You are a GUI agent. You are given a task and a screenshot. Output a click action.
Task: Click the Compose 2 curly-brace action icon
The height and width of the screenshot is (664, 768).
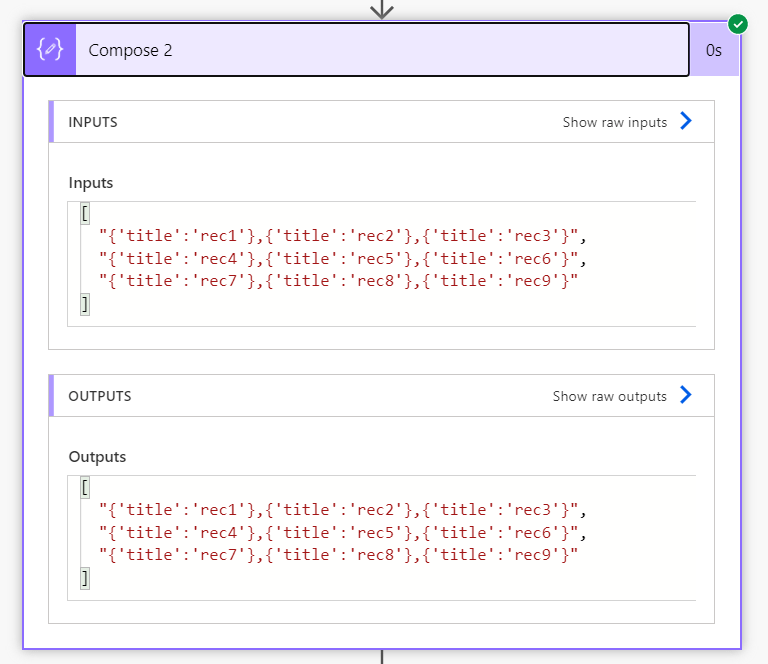tap(50, 49)
